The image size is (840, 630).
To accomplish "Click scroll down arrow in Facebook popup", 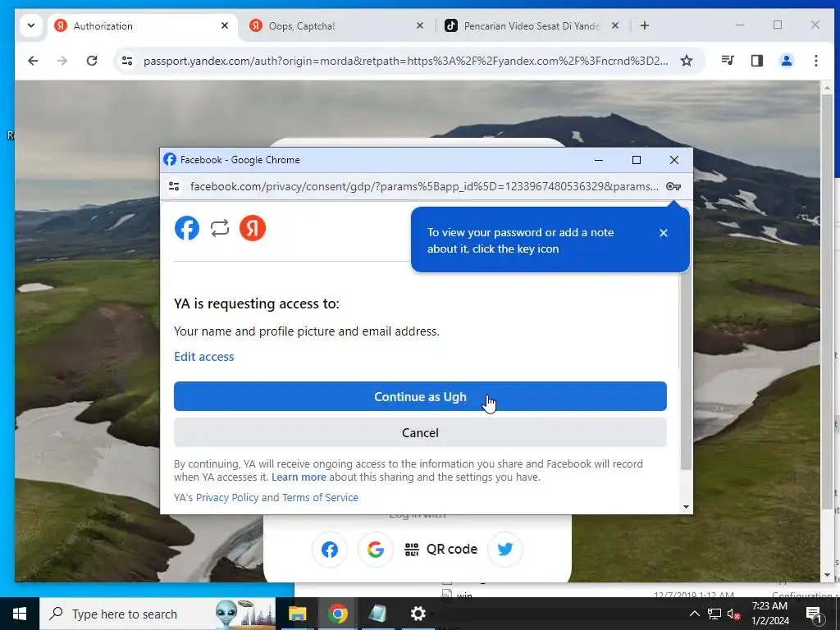I will 686,507.
